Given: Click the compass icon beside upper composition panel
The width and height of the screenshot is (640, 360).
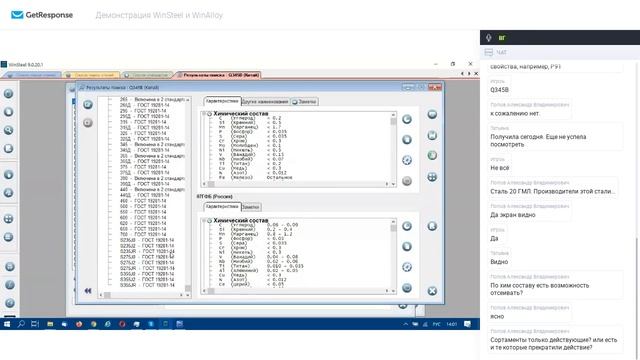Looking at the screenshot, I should (407, 160).
